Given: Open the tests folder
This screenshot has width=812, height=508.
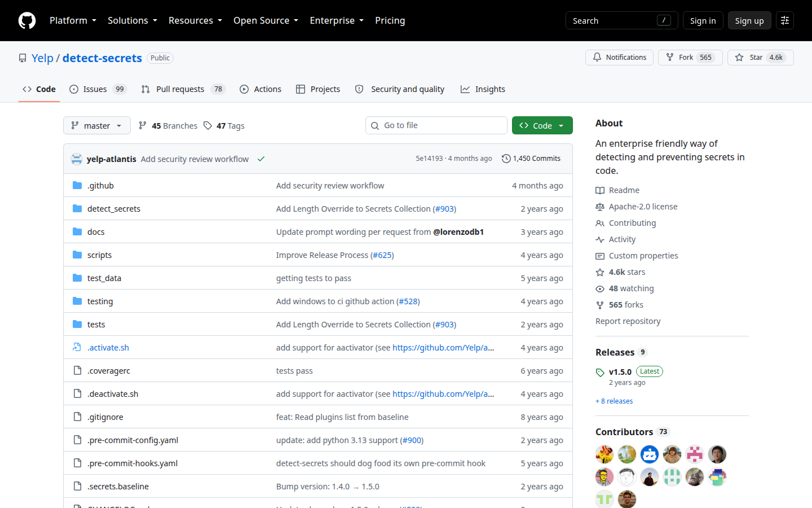Looking at the screenshot, I should 96,325.
